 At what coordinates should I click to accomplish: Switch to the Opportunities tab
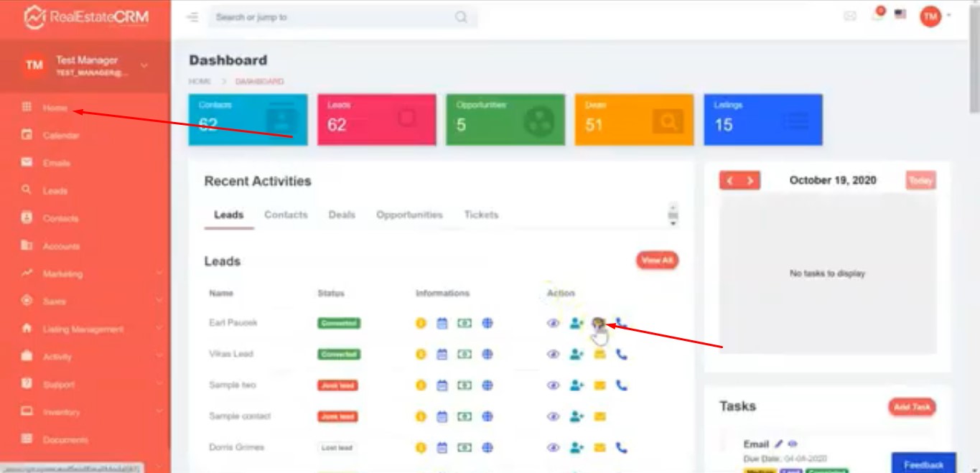click(x=409, y=215)
